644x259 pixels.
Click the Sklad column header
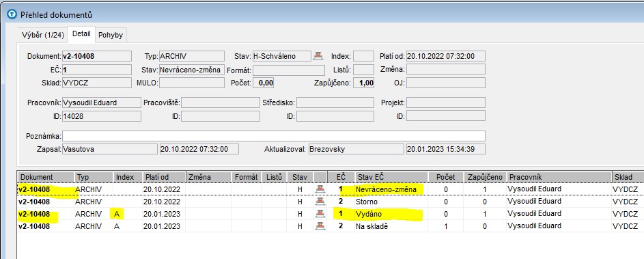click(x=628, y=177)
